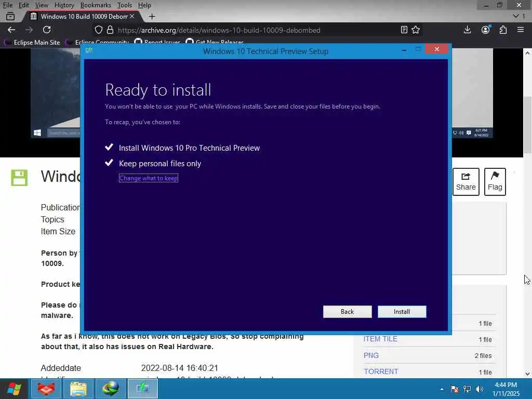The width and height of the screenshot is (532, 399).
Task: Open the Firefox downloads panel
Action: point(467,30)
